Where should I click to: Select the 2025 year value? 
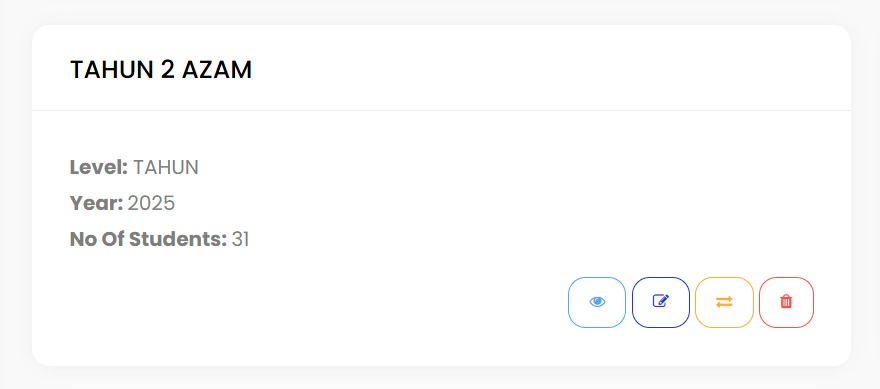coord(151,203)
